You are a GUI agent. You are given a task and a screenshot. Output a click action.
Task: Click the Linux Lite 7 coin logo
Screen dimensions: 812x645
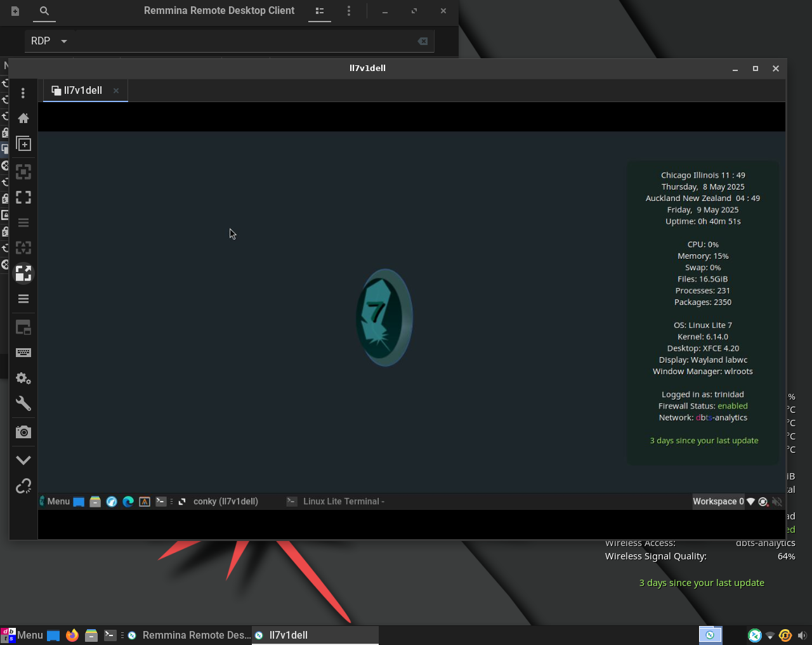click(x=384, y=318)
